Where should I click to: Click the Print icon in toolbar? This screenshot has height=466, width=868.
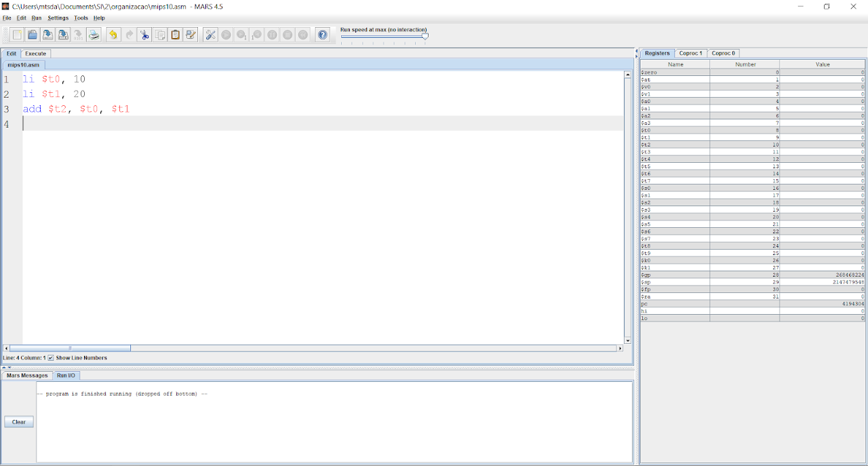pyautogui.click(x=94, y=35)
